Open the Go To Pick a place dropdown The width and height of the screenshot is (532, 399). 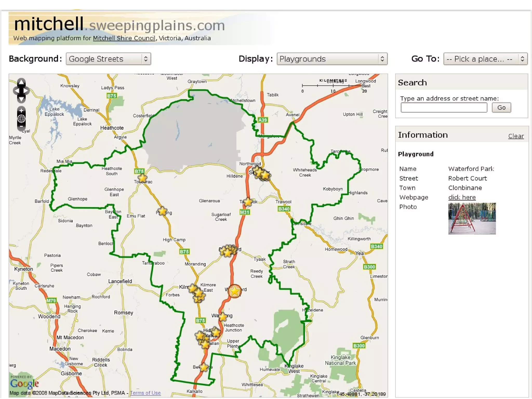tap(485, 59)
